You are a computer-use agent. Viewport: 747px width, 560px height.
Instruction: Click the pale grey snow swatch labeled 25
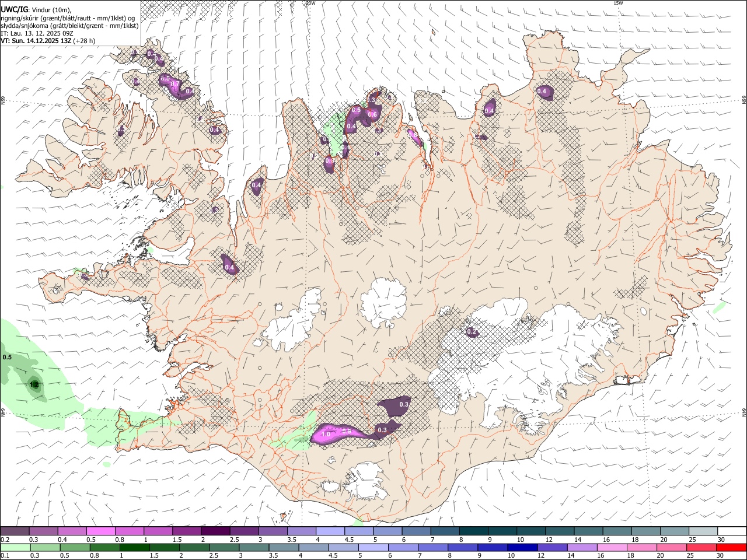coord(703,531)
